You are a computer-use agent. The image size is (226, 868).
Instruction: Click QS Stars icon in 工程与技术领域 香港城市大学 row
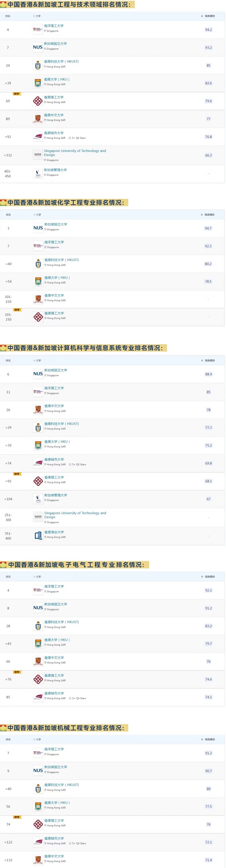[70, 138]
